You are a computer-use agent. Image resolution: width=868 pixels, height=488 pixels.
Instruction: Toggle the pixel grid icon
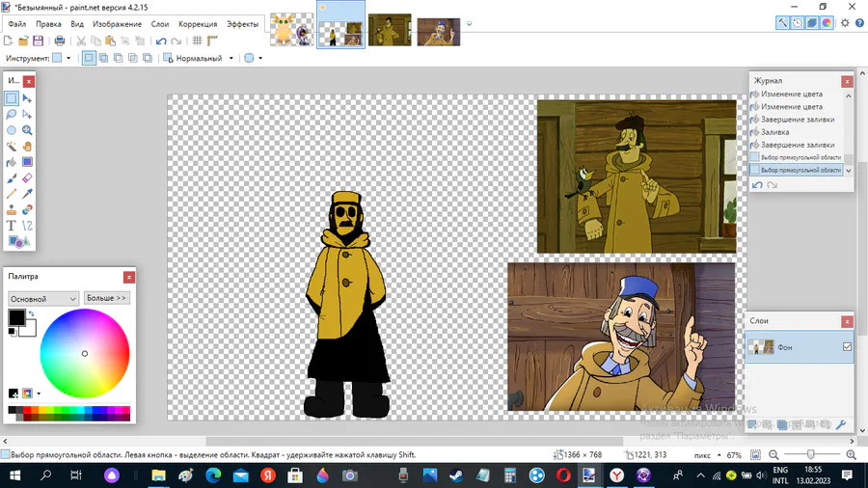click(x=197, y=41)
